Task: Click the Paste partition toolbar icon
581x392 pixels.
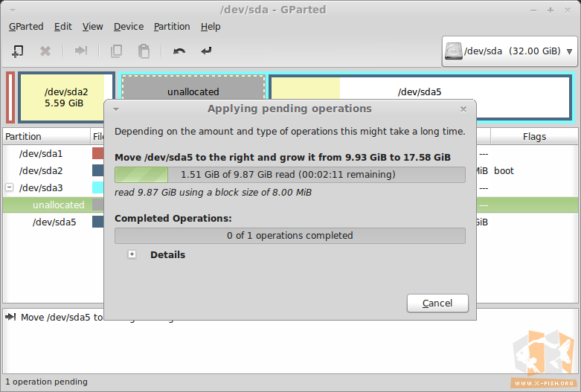Action: 144,51
